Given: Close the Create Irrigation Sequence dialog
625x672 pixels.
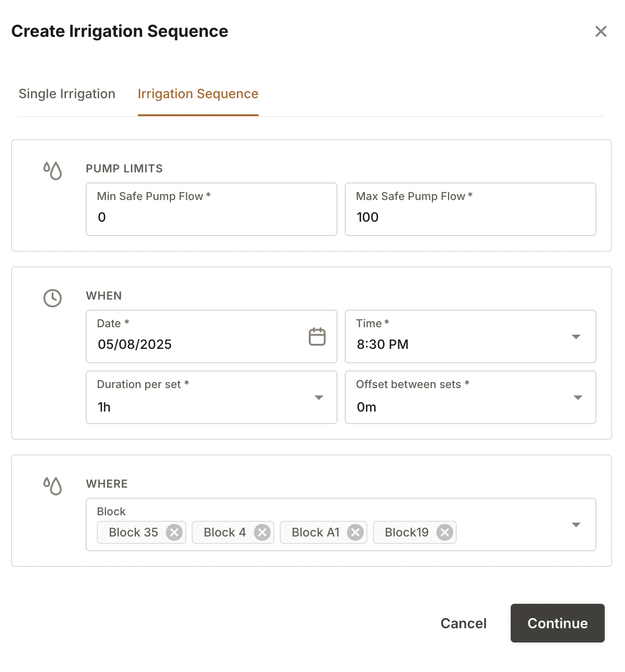Looking at the screenshot, I should point(601,31).
